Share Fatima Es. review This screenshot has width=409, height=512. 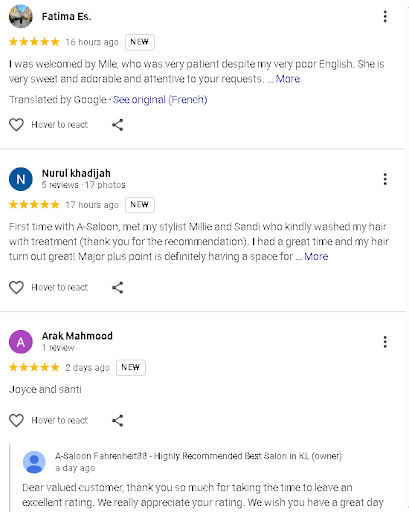(117, 125)
